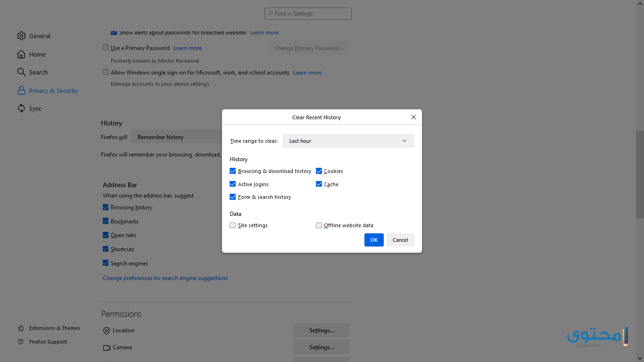Toggle Shortcuts suggestion checkbox
The height and width of the screenshot is (362, 644).
point(106,249)
